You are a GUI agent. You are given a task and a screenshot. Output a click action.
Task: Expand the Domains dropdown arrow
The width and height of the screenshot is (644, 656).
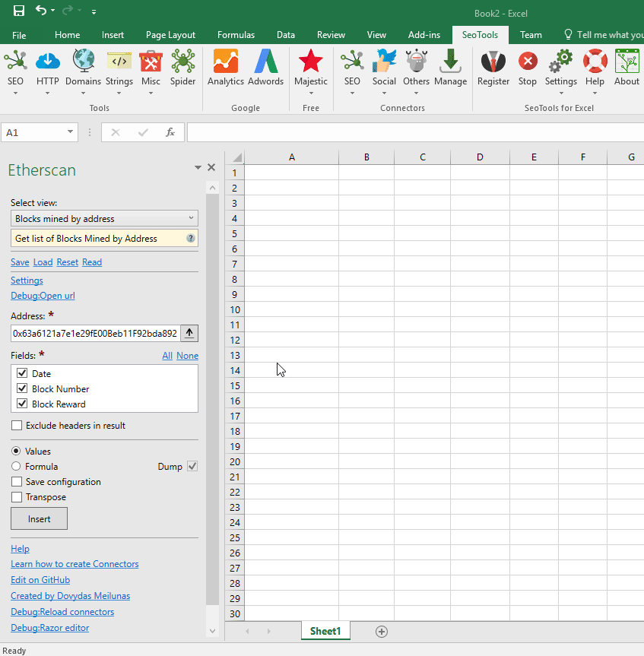pyautogui.click(x=84, y=93)
